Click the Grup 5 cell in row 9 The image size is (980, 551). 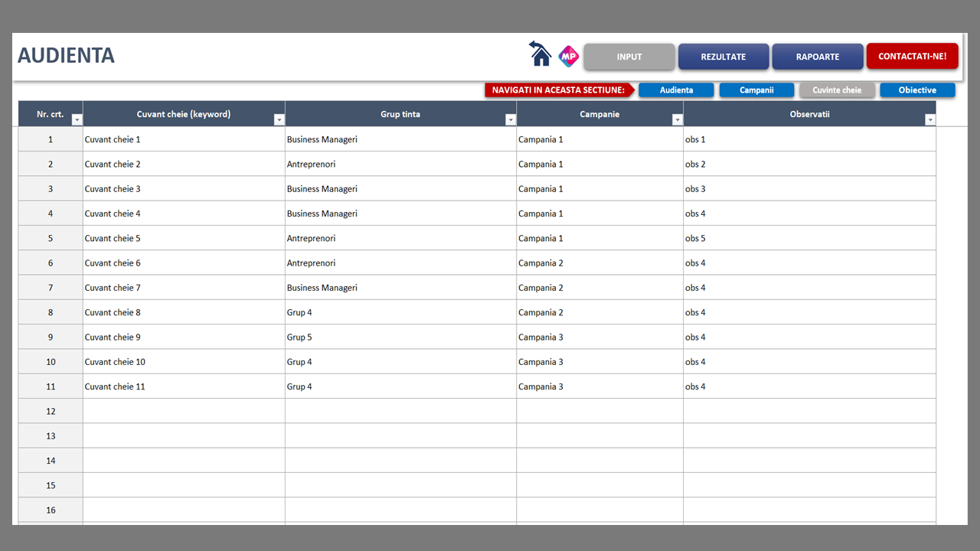pos(400,337)
